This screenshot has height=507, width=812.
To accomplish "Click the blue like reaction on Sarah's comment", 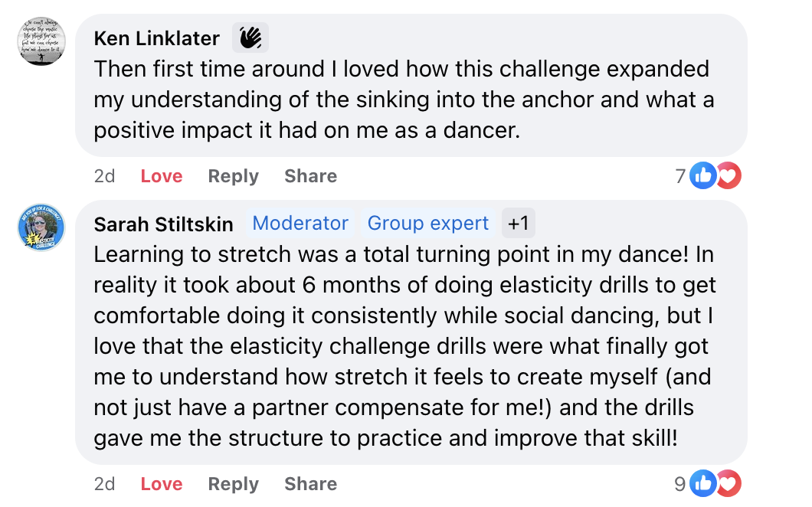I will pyautogui.click(x=702, y=483).
